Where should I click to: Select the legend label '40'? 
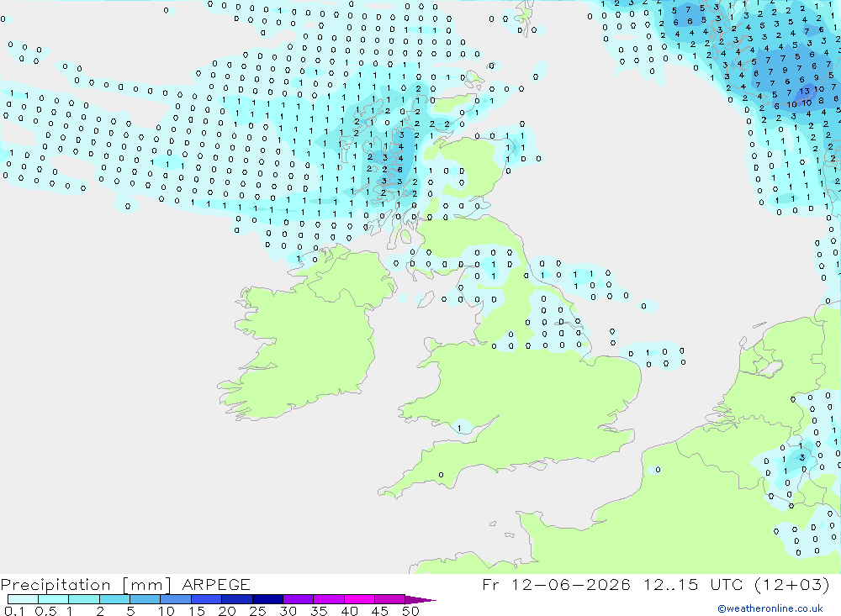tap(350, 611)
